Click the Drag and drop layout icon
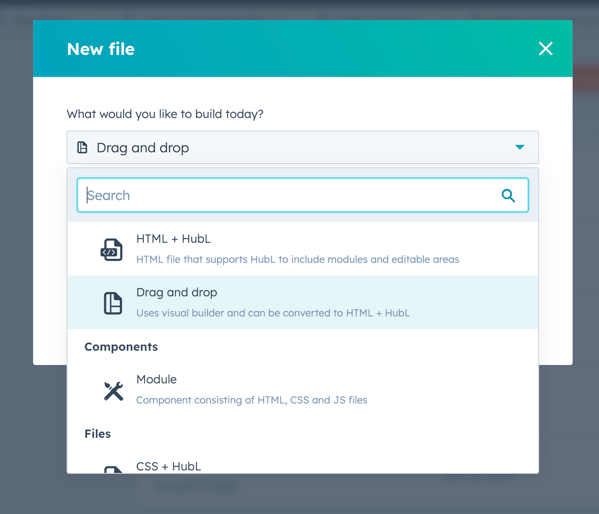The height and width of the screenshot is (514, 599). [113, 303]
